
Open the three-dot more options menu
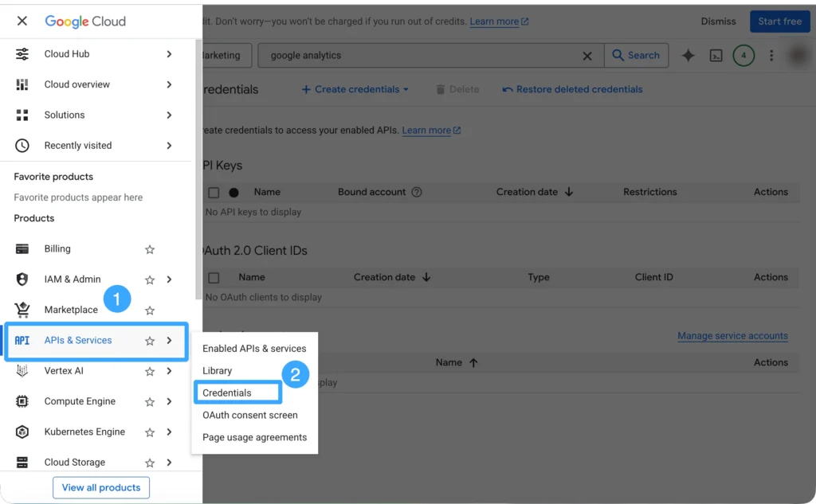pos(771,56)
